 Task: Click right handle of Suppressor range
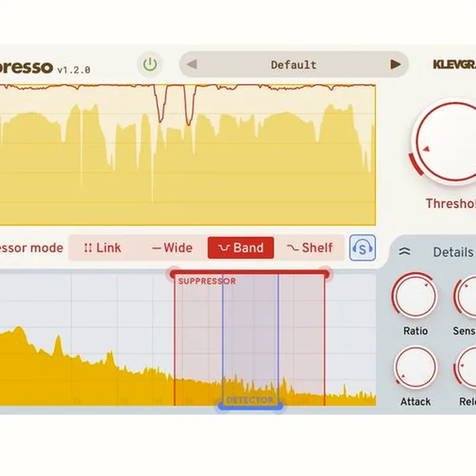326,274
